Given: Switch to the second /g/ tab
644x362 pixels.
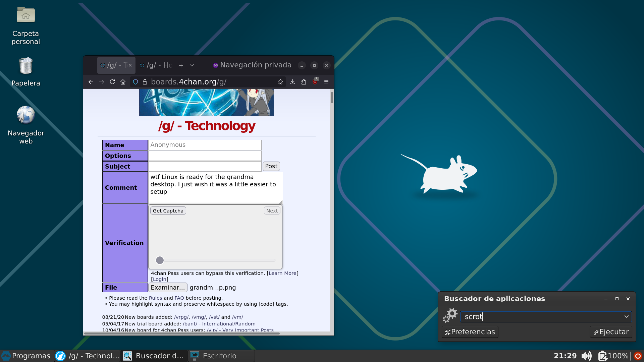Looking at the screenshot, I should pos(156,65).
